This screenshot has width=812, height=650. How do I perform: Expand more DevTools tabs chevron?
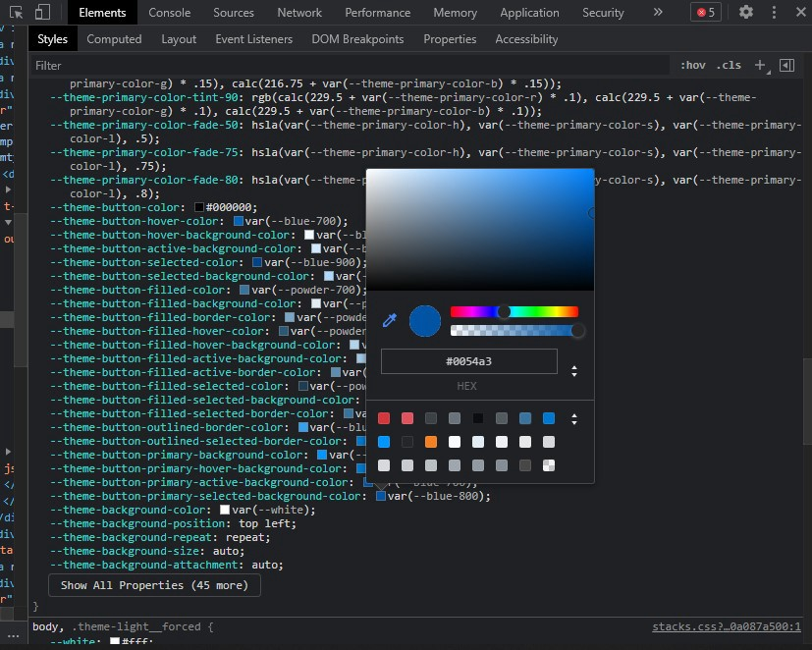[x=657, y=13]
